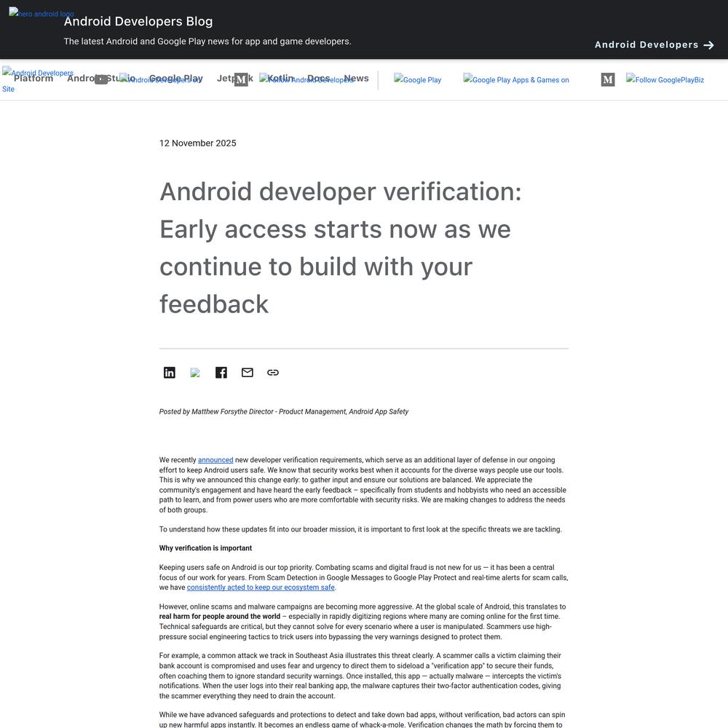This screenshot has height=728, width=728.
Task: Click the broken image share icon
Action: click(195, 373)
